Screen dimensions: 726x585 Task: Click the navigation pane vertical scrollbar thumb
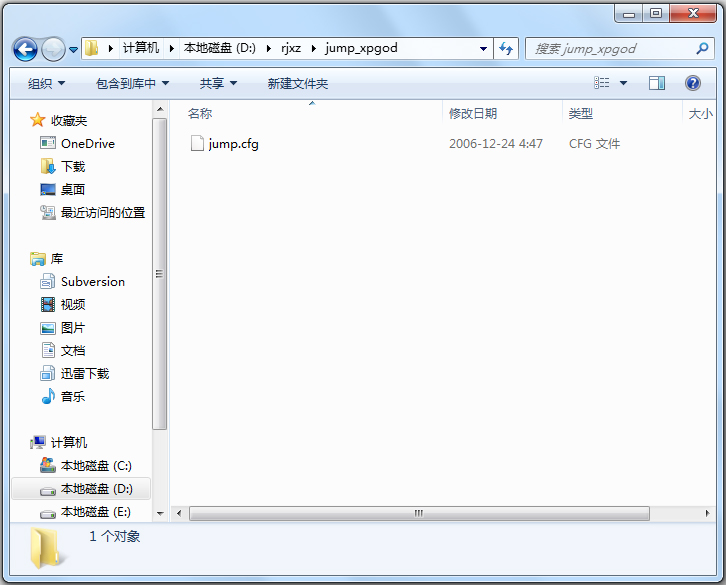(160, 274)
